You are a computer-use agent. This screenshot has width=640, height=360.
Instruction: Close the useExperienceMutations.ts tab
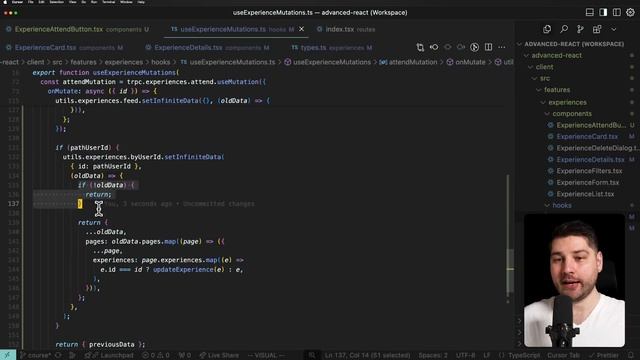coord(301,29)
